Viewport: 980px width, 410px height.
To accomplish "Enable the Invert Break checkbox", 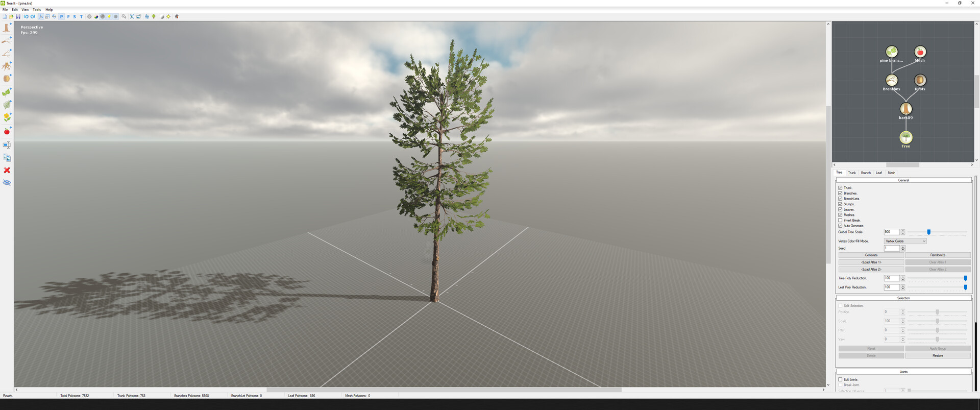I will pos(840,220).
